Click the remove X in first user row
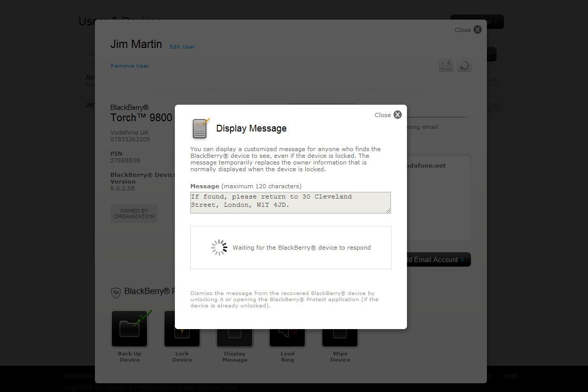The image size is (588, 392). (495, 80)
